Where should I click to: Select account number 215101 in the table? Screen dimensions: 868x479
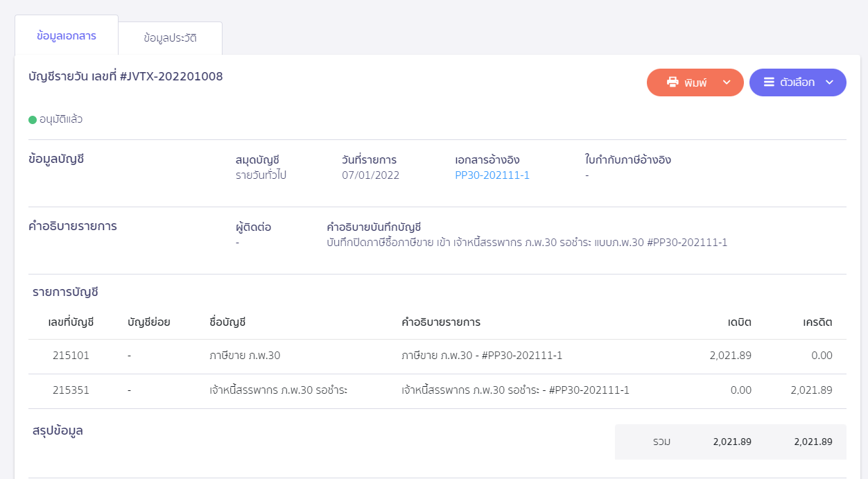click(x=71, y=356)
